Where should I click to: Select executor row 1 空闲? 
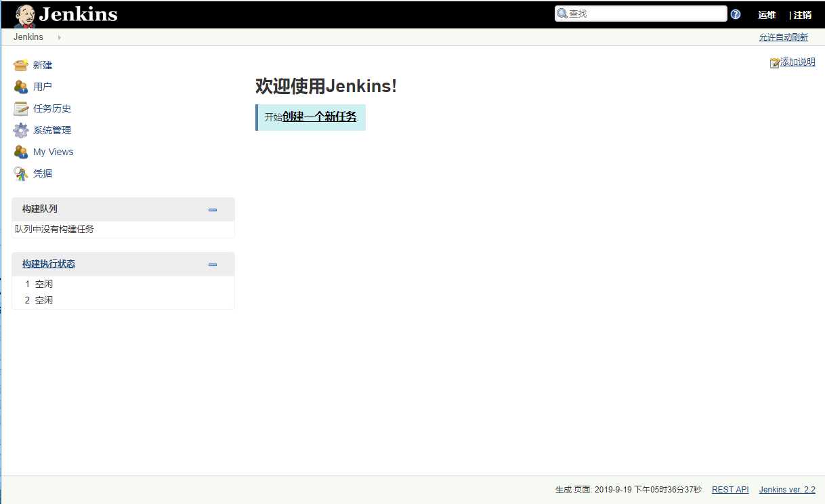tap(123, 285)
